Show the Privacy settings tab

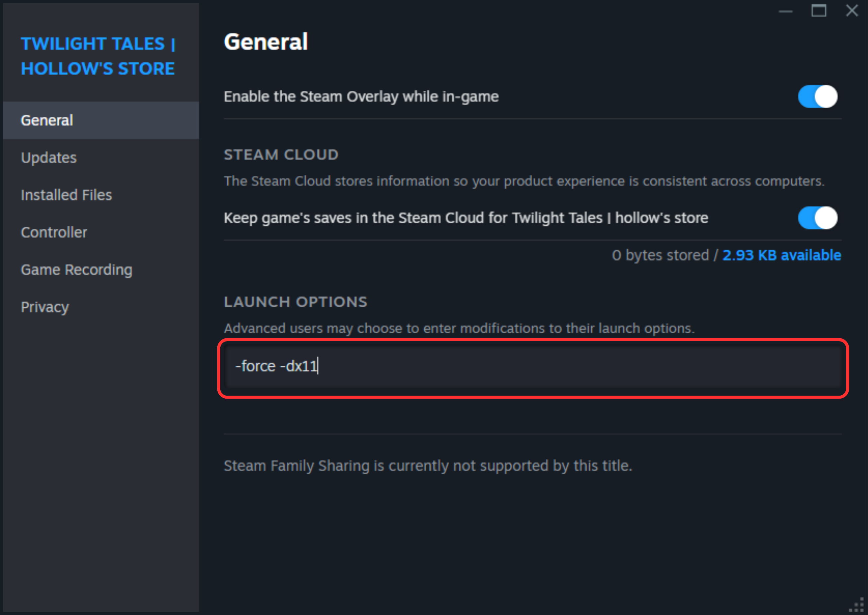tap(45, 307)
